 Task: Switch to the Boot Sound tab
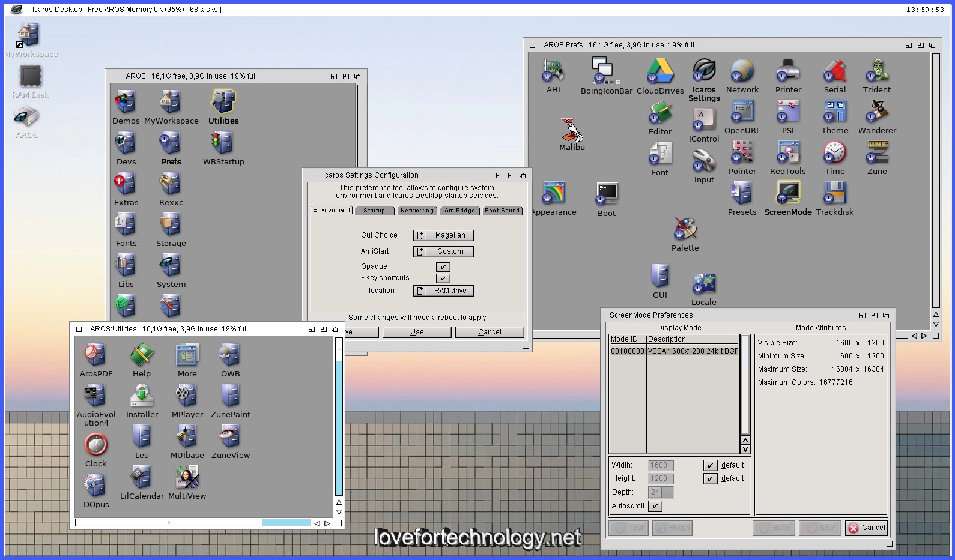click(x=502, y=211)
